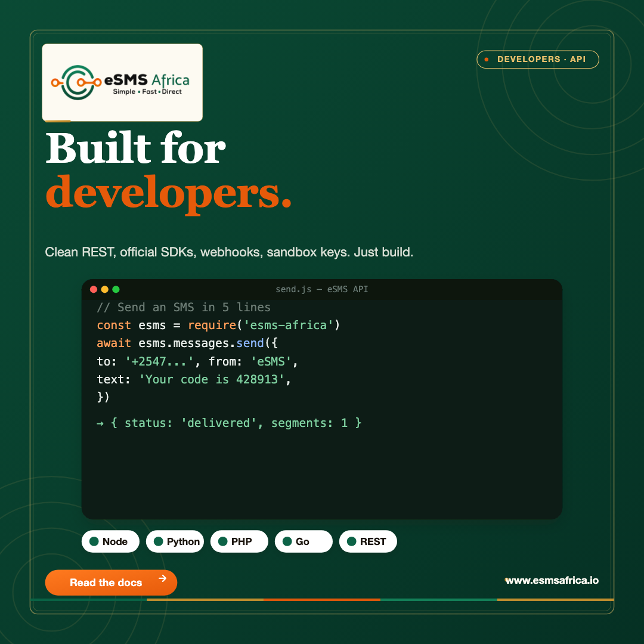The image size is (644, 644).
Task: Select the Python SDK pill
Action: [x=175, y=541]
